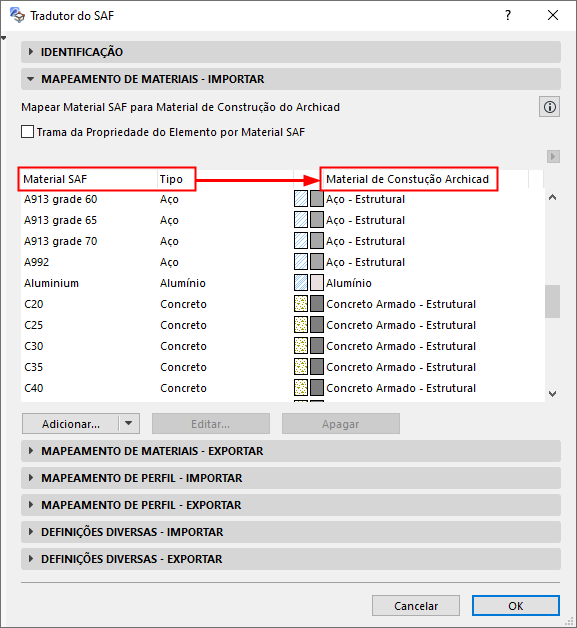This screenshot has width=577, height=628.
Task: Click dark gray surface swatch in C20 row
Action: [x=317, y=304]
